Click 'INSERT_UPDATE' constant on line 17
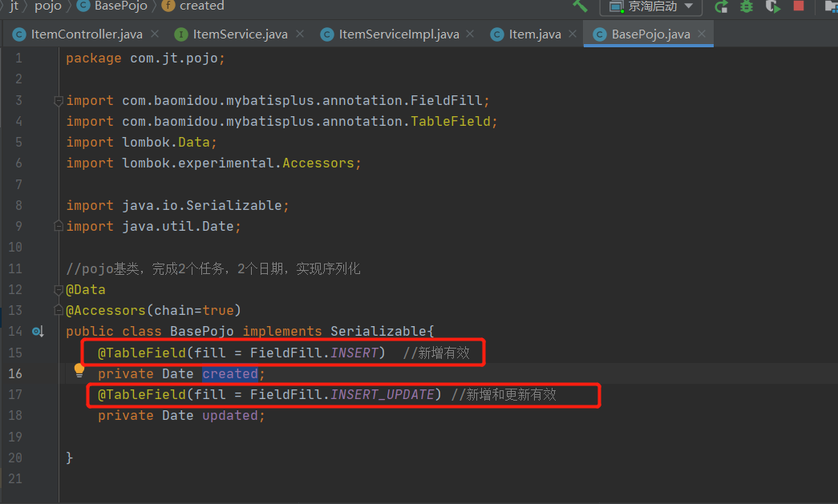Image resolution: width=838 pixels, height=504 pixels. tap(383, 394)
